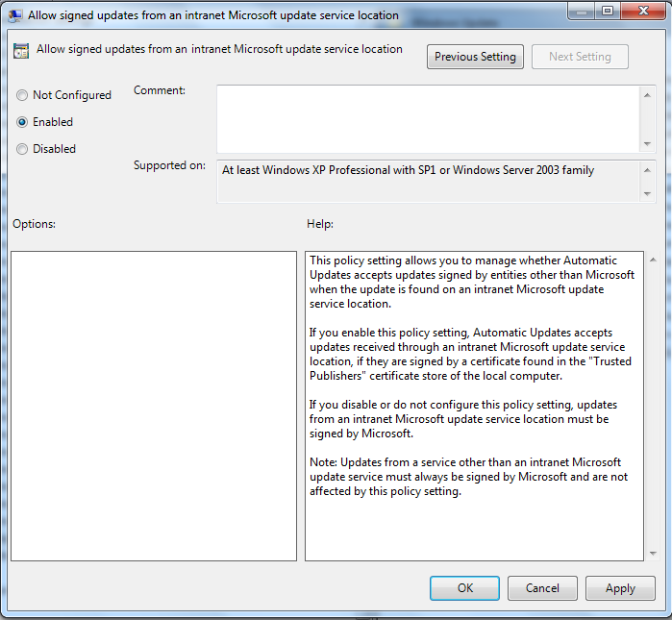
Task: Minimize the policy setting window
Action: (x=581, y=12)
